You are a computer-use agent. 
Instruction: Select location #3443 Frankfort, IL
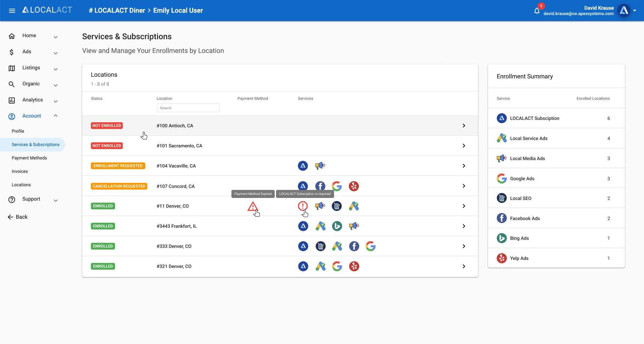(177, 226)
